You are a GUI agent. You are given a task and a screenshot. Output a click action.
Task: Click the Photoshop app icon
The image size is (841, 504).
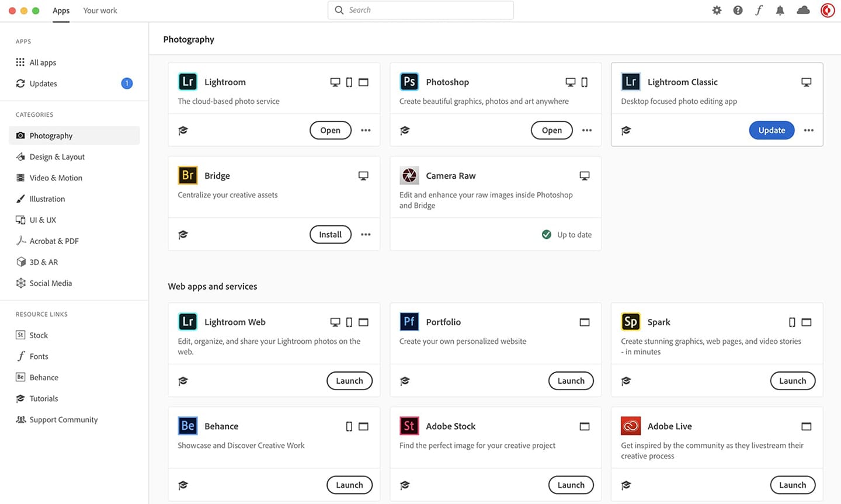point(409,82)
